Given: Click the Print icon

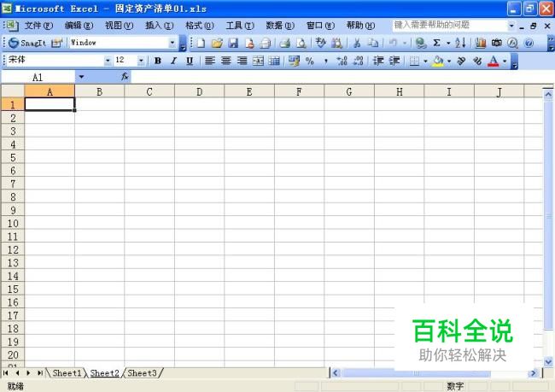Looking at the screenshot, I should pyautogui.click(x=284, y=44).
